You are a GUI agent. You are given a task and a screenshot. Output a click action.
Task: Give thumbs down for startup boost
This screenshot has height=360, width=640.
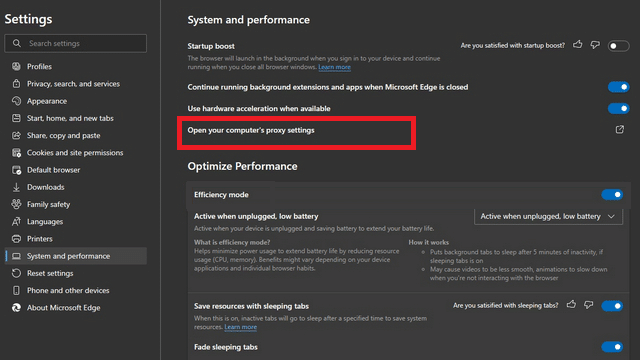595,45
